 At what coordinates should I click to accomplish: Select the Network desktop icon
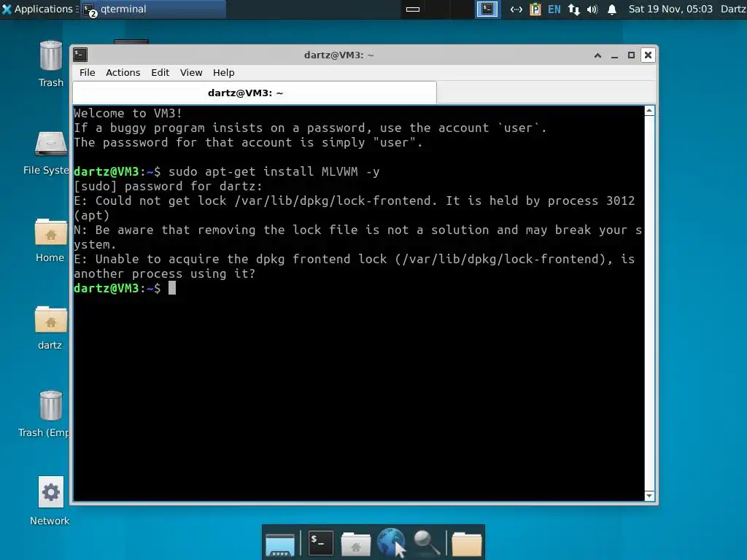[50, 501]
